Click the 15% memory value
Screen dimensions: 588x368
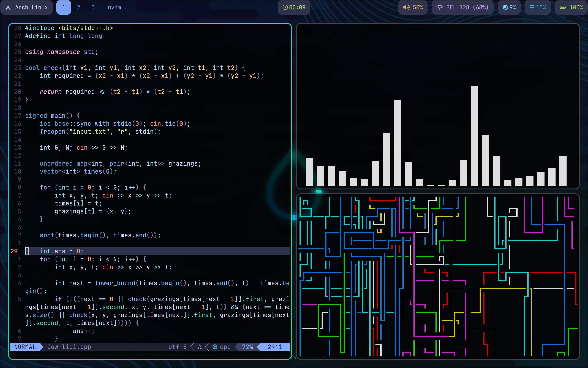(x=541, y=8)
